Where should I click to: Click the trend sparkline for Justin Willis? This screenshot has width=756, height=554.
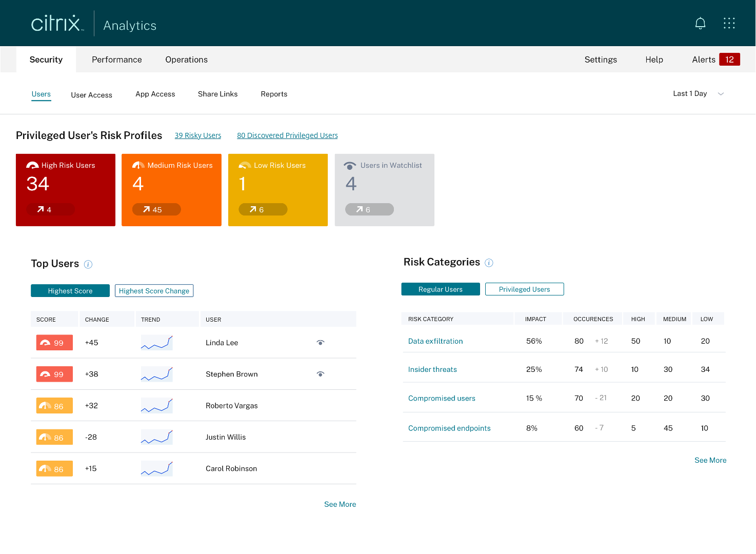[x=157, y=437]
